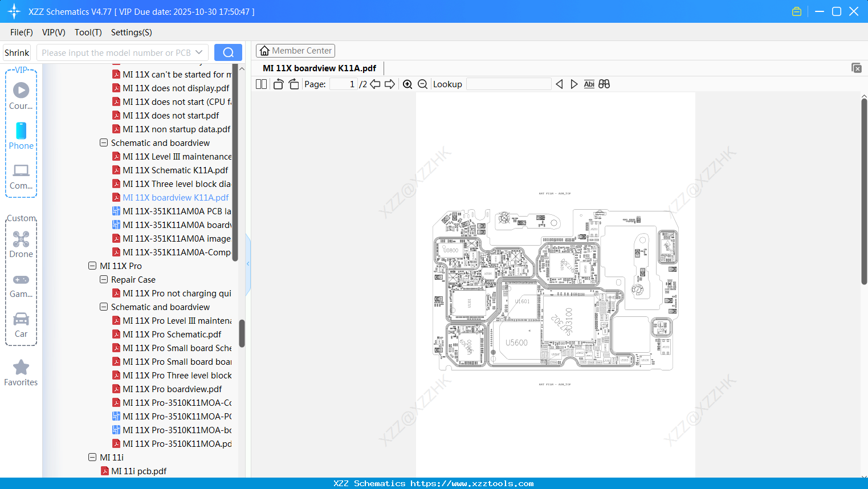This screenshot has width=868, height=489.
Task: Click the Shrink button
Action: coord(17,52)
